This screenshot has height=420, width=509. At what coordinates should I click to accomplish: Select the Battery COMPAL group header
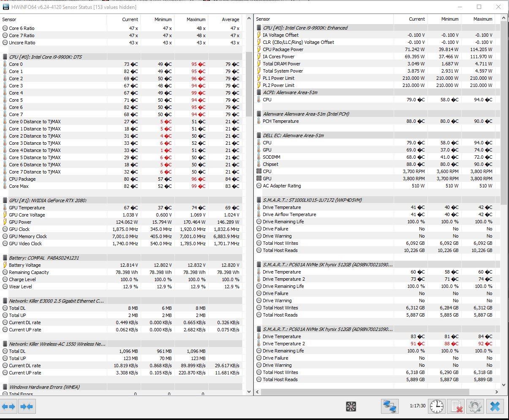click(x=44, y=258)
